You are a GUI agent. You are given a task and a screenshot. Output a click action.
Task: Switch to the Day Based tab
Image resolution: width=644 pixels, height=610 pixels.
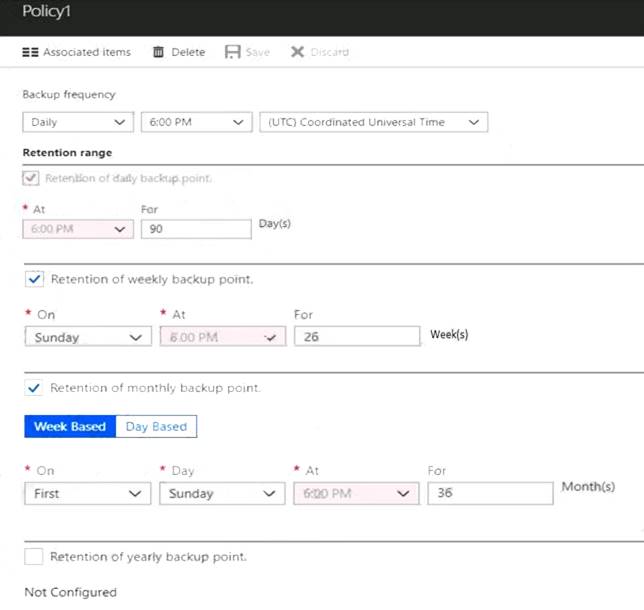[156, 426]
